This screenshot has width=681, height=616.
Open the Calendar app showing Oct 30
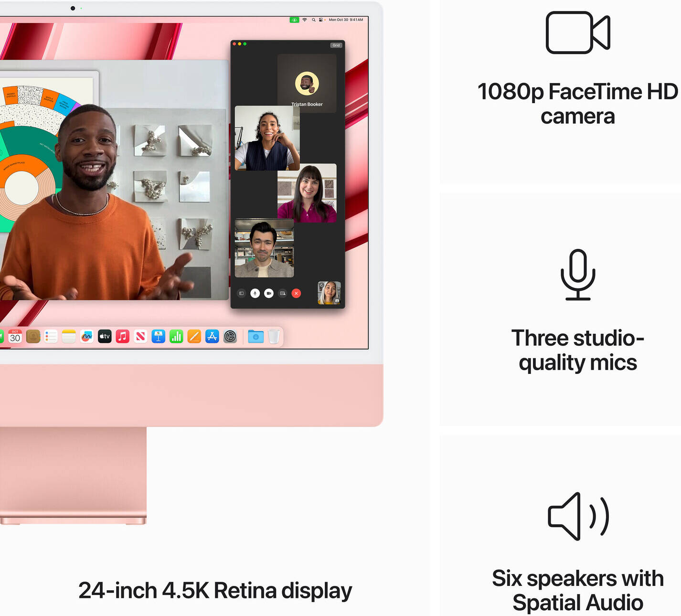coord(15,337)
